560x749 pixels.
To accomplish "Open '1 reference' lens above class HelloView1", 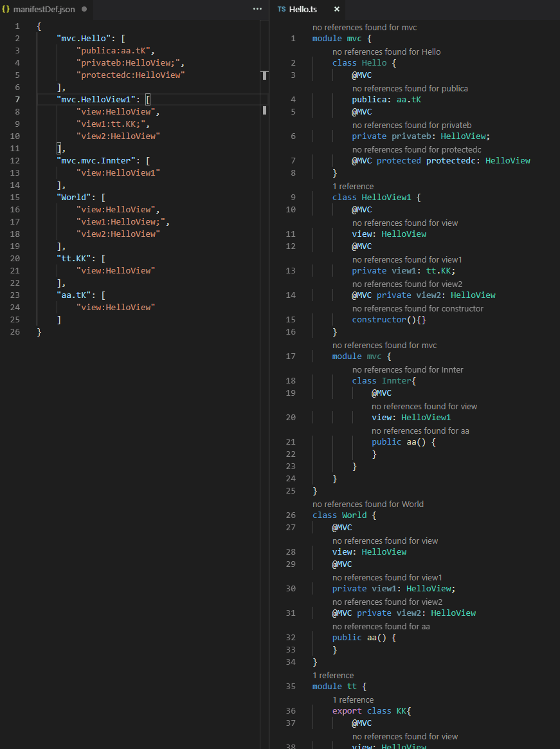I will [x=353, y=187].
